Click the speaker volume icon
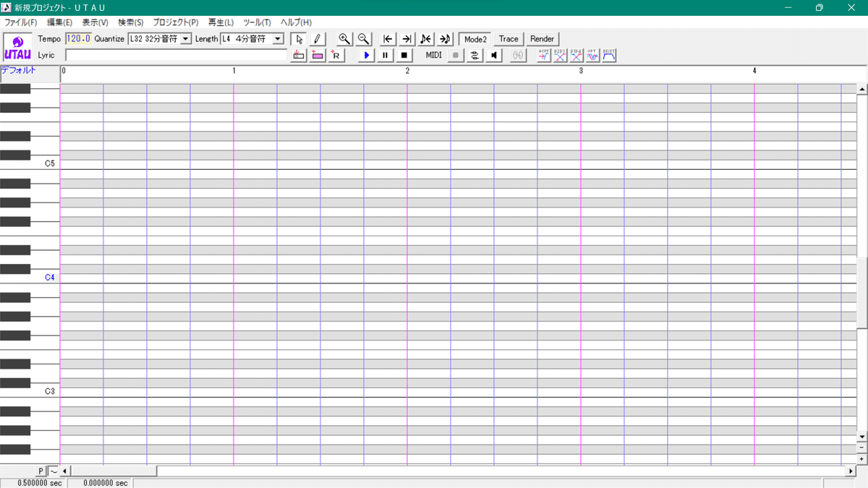The height and width of the screenshot is (488, 868). (x=493, y=55)
